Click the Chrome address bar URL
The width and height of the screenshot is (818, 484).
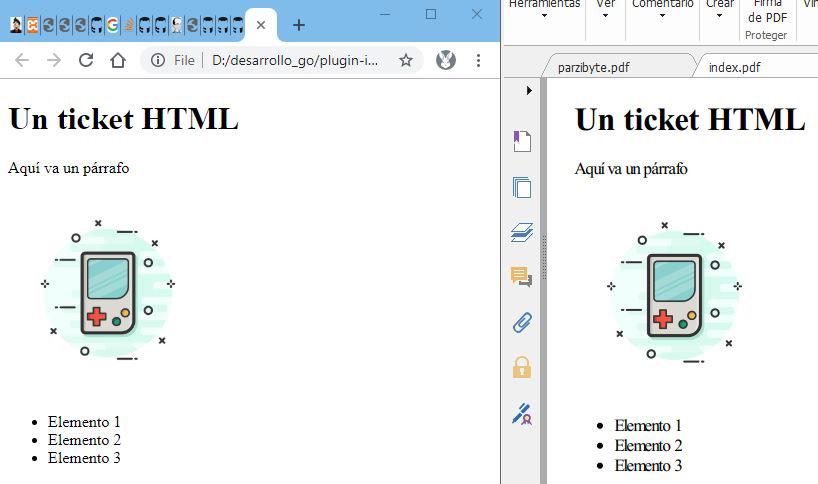295,60
